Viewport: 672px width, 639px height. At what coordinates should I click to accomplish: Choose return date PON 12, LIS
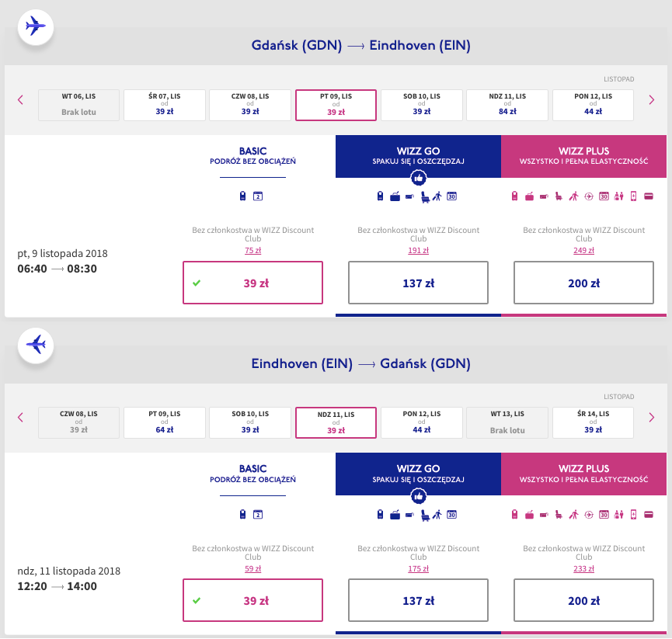pyautogui.click(x=421, y=422)
